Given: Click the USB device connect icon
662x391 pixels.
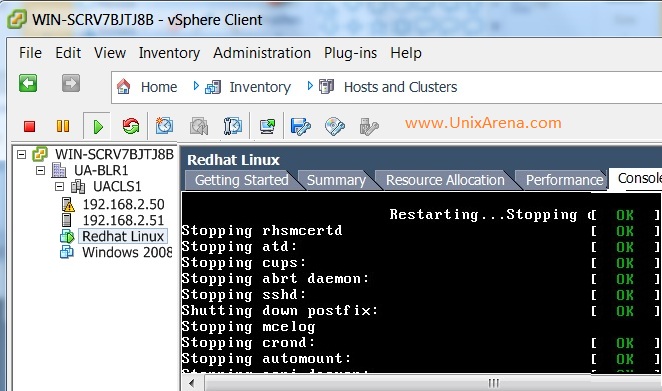Looking at the screenshot, I should pyautogui.click(x=369, y=126).
